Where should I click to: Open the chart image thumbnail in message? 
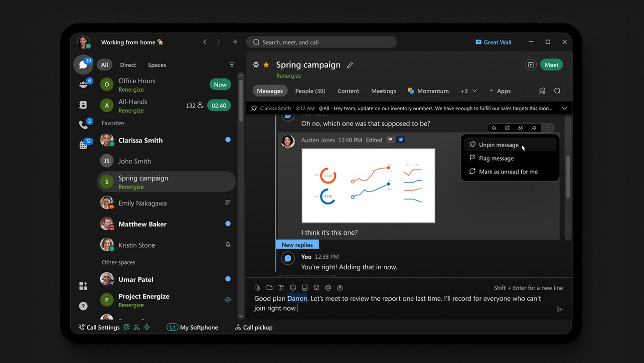pyautogui.click(x=368, y=185)
